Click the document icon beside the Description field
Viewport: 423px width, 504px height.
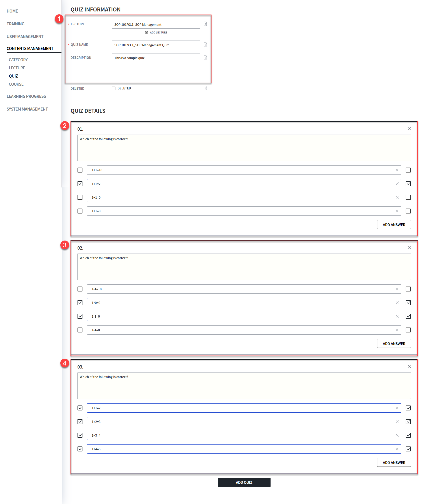pos(205,57)
